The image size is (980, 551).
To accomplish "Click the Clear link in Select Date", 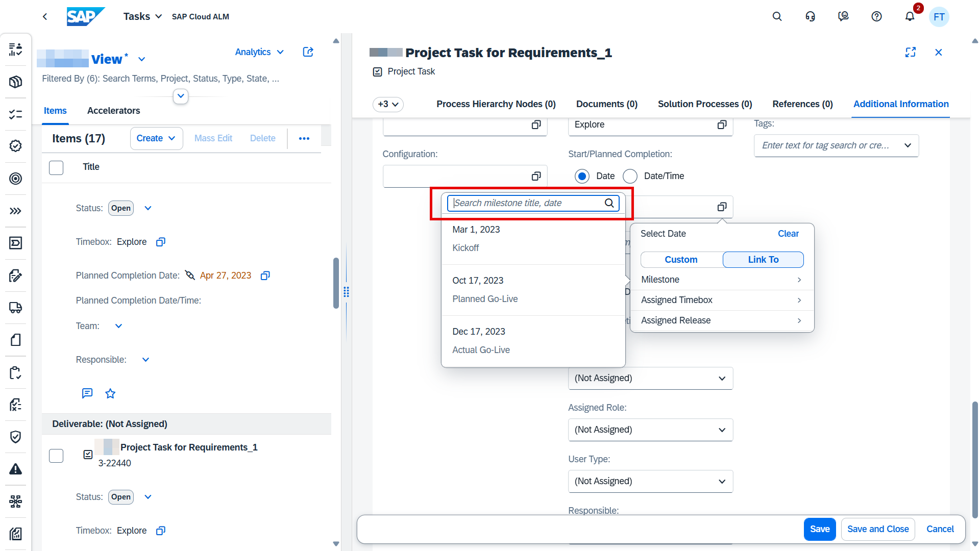I will point(788,234).
